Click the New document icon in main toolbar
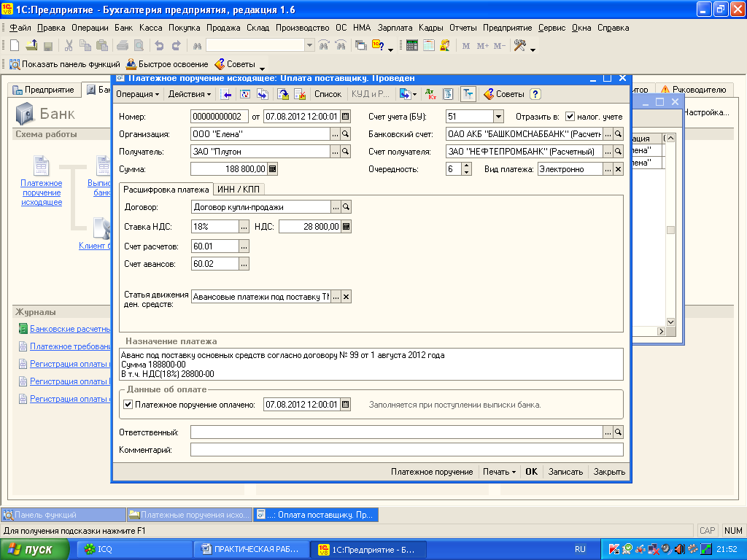 pyautogui.click(x=15, y=45)
